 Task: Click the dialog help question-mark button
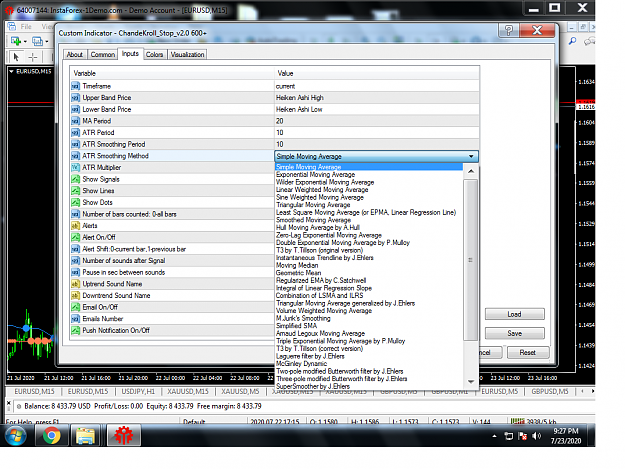coord(509,30)
